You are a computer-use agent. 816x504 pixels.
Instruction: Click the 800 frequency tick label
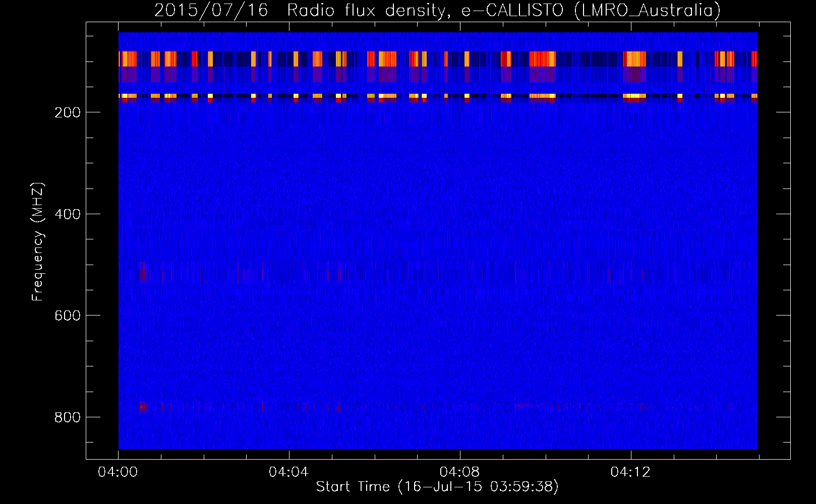click(67, 417)
